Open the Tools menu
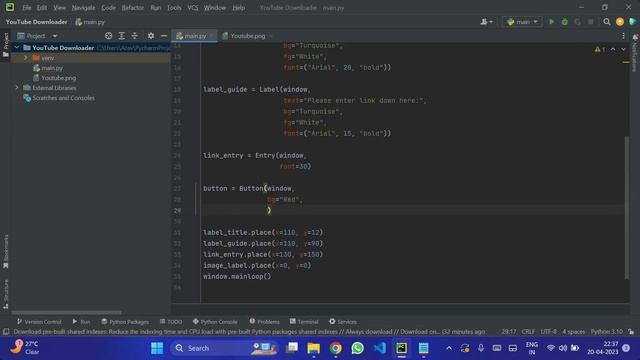 click(174, 8)
